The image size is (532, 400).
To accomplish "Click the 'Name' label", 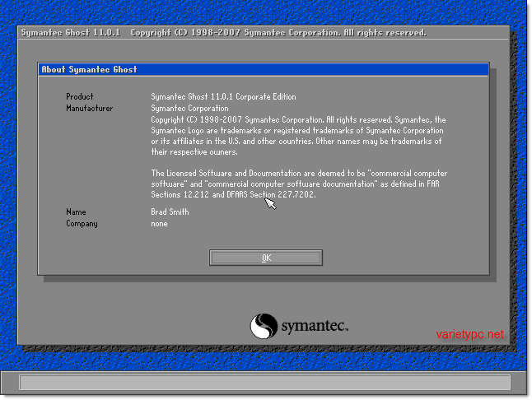I will click(x=76, y=212).
